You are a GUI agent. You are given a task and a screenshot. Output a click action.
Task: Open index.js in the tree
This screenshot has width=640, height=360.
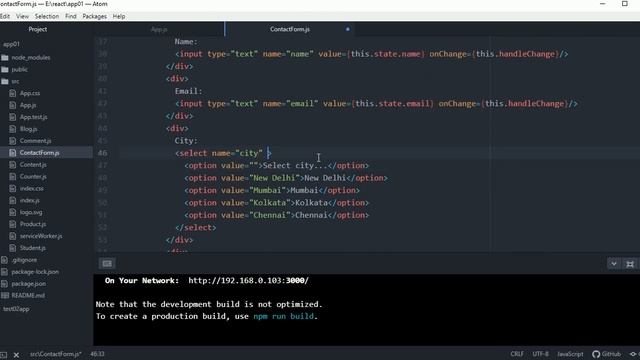click(29, 200)
